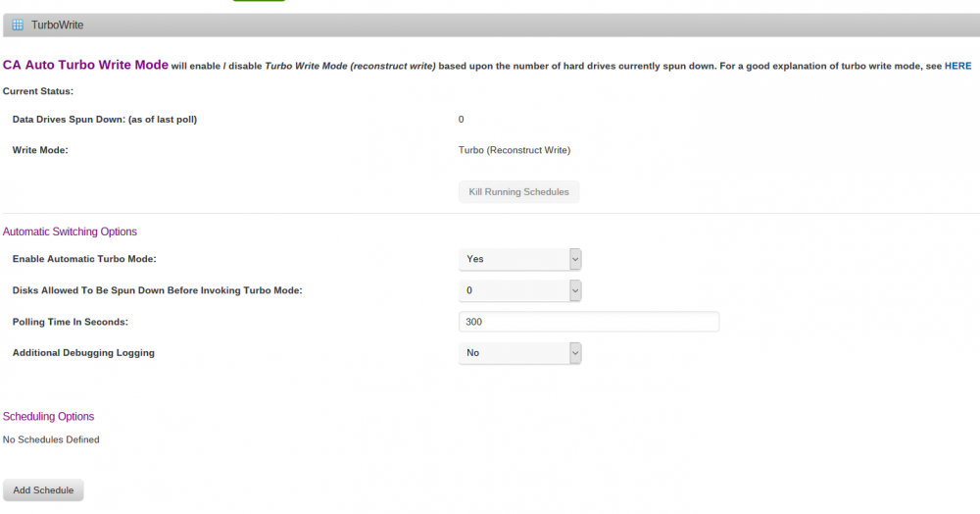This screenshot has width=980, height=514.
Task: Click the Polling Time In Seconds field
Action: coord(589,322)
